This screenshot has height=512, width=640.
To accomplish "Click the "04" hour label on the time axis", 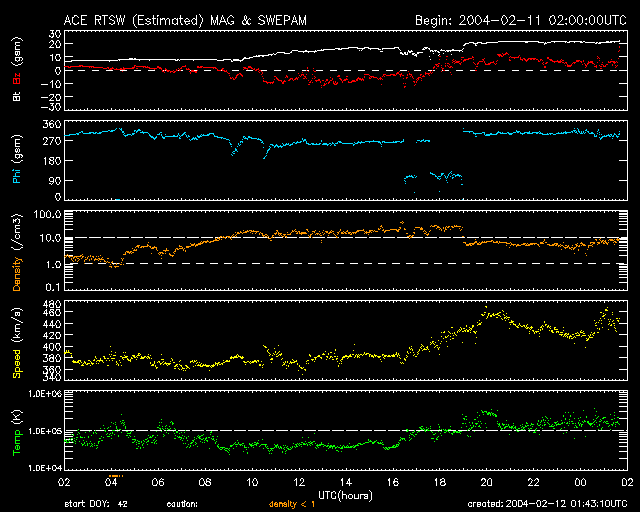I will tap(111, 483).
